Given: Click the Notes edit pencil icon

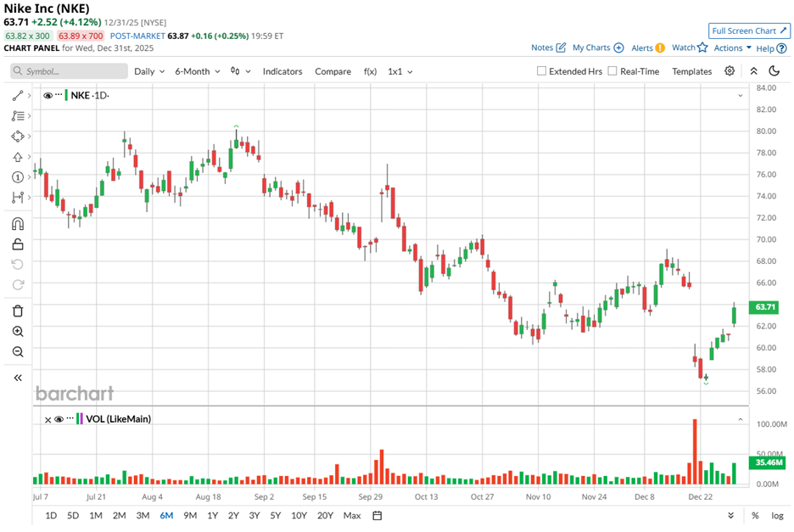Looking at the screenshot, I should 561,48.
